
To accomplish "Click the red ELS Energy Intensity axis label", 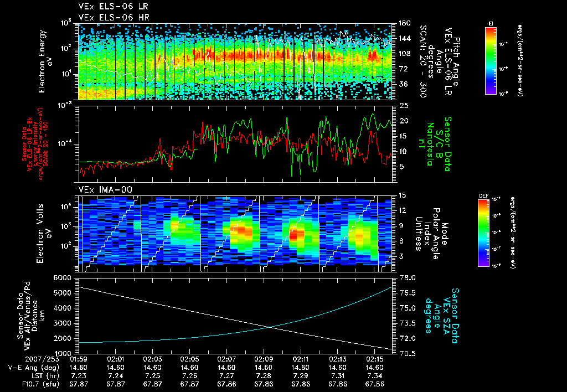I will [x=34, y=144].
